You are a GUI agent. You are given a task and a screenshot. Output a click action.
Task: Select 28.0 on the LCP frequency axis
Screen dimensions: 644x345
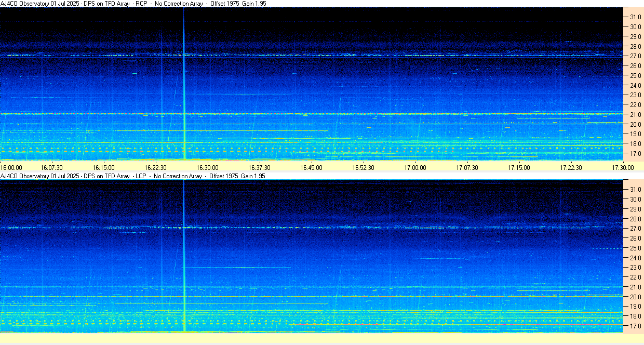click(x=636, y=219)
